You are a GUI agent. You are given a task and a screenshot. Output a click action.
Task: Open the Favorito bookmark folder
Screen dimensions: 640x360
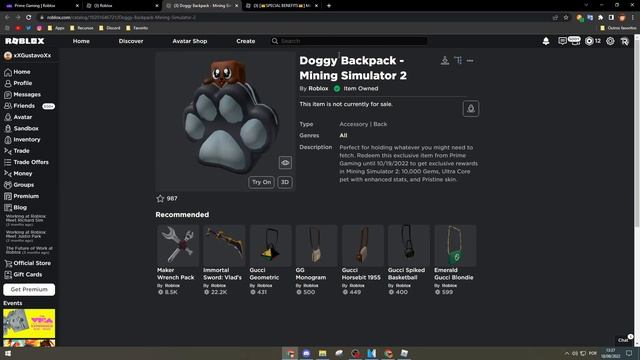pos(137,28)
